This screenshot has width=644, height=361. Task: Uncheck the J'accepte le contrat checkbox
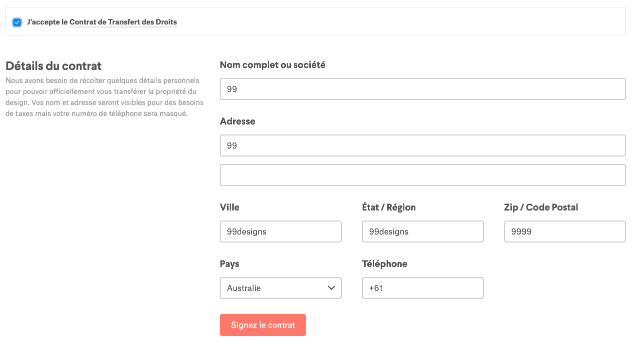[17, 22]
